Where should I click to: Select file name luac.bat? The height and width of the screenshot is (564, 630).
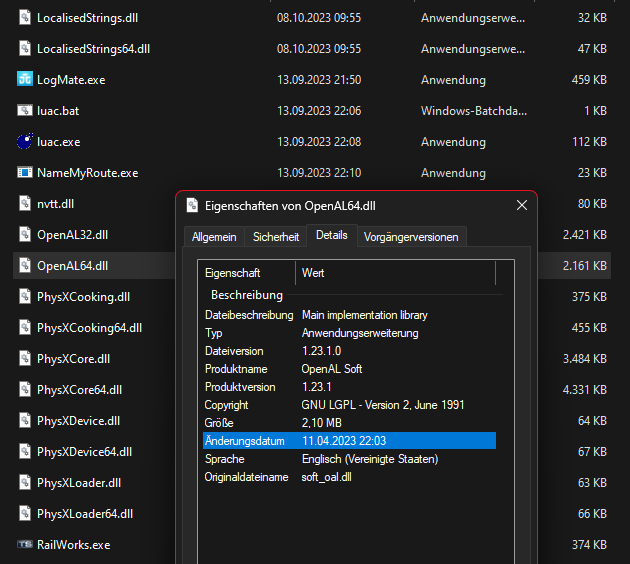pyautogui.click(x=58, y=111)
